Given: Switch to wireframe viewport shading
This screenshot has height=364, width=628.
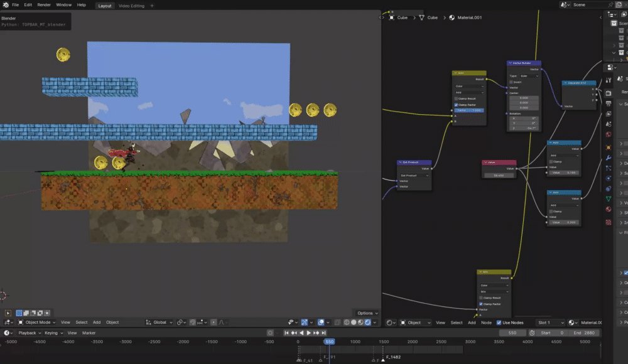Looking at the screenshot, I should click(x=347, y=323).
